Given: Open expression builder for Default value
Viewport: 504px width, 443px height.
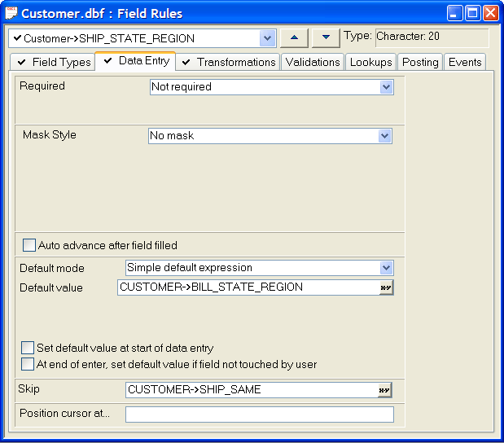Looking at the screenshot, I should (x=386, y=287).
